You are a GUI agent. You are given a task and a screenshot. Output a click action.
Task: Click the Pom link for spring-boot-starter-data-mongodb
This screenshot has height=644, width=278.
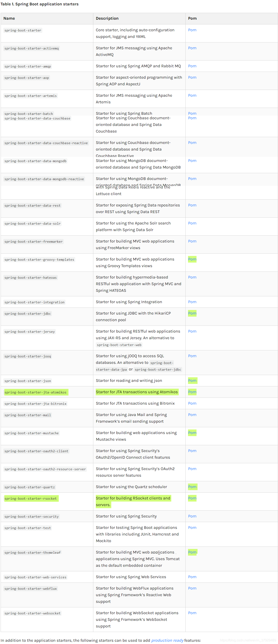(192, 161)
